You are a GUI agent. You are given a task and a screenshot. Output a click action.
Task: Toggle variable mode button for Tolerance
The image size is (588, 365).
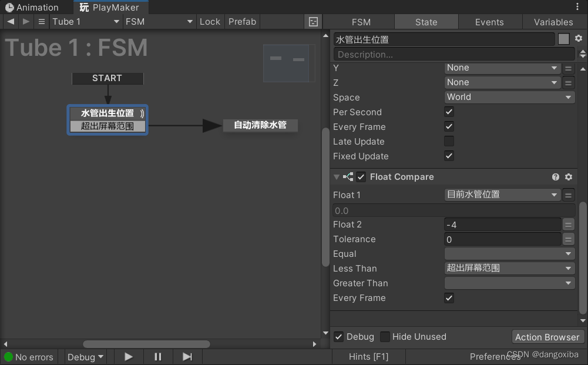click(x=568, y=239)
